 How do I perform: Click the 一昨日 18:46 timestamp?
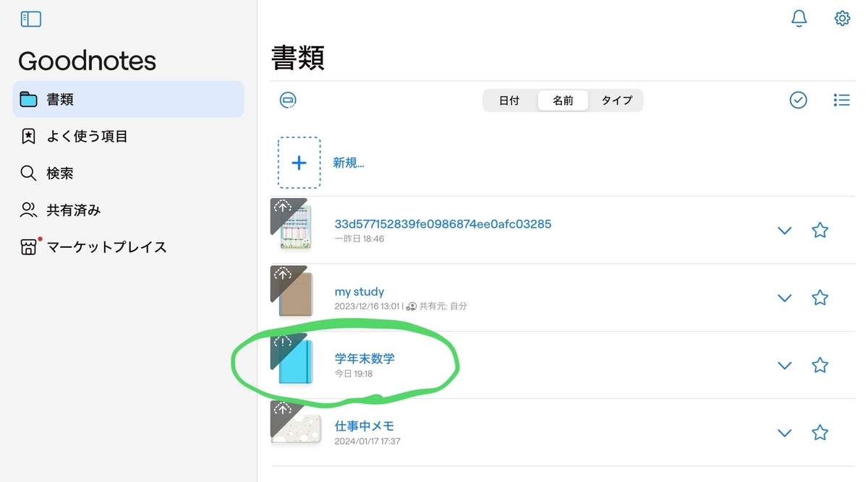pyautogui.click(x=359, y=238)
